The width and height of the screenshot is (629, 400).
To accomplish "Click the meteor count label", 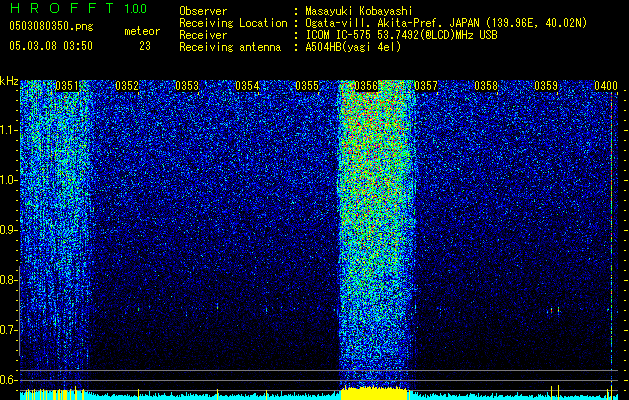I will (142, 31).
